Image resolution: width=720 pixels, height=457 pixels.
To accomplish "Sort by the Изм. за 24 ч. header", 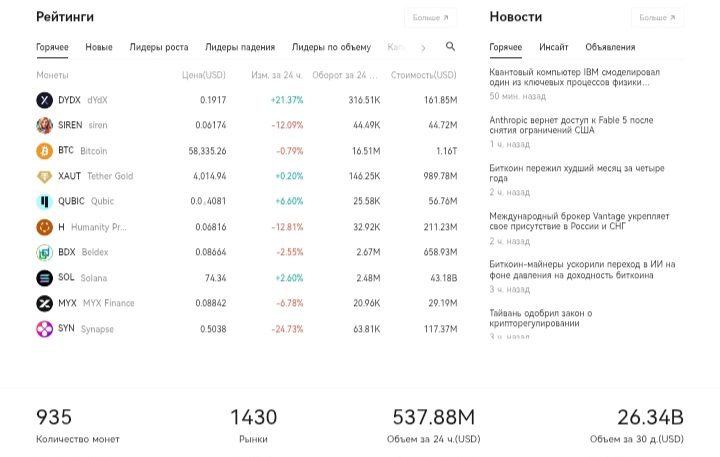I will pyautogui.click(x=277, y=75).
